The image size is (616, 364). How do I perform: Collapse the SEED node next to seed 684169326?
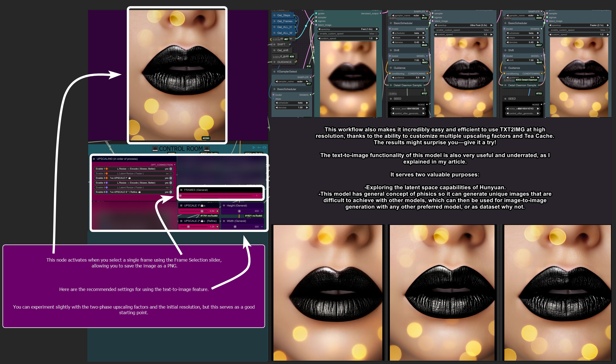391,99
